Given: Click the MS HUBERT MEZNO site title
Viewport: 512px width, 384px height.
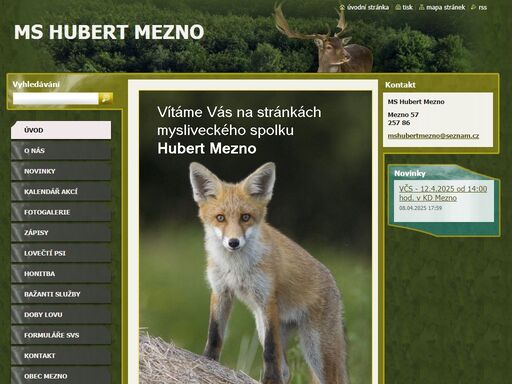Looking at the screenshot, I should pyautogui.click(x=109, y=32).
